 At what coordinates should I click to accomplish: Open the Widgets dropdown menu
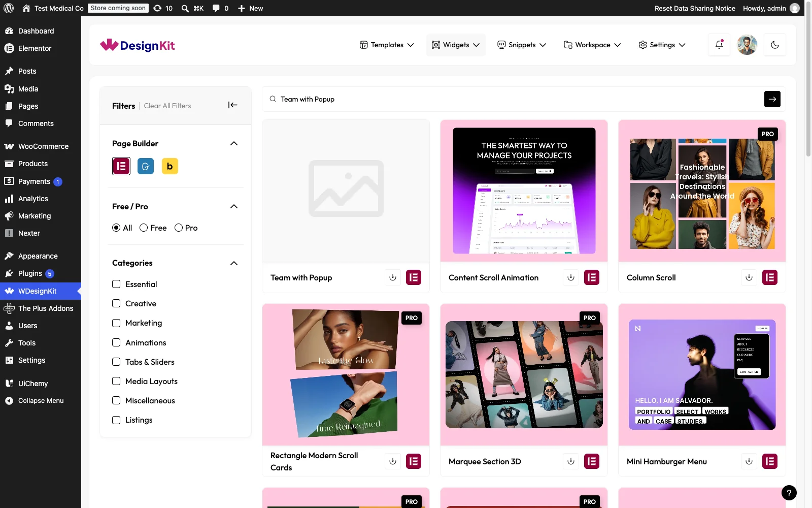[x=456, y=45]
